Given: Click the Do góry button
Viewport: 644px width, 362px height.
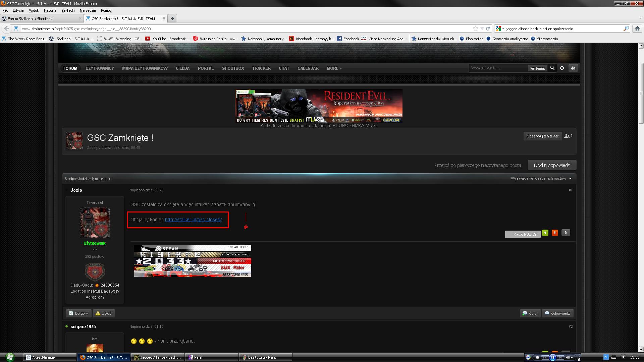Looking at the screenshot, I should (78, 313).
